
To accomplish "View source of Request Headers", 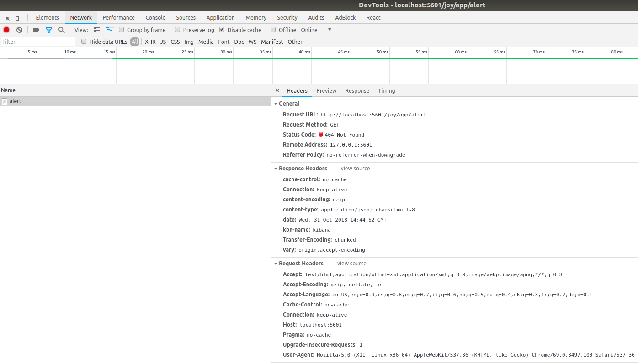I will tap(351, 263).
